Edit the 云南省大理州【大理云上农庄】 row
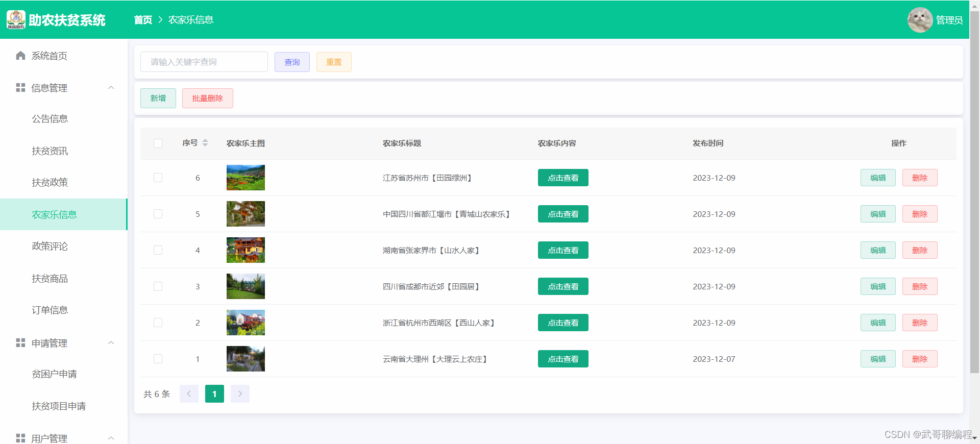This screenshot has width=980, height=444. 878,359
